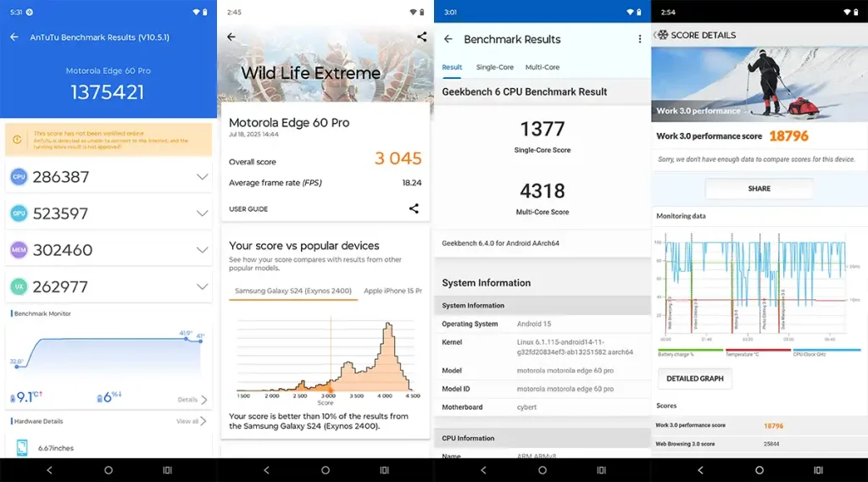
Task: Tap Geekbench screen recent apps button
Action: (x=601, y=470)
